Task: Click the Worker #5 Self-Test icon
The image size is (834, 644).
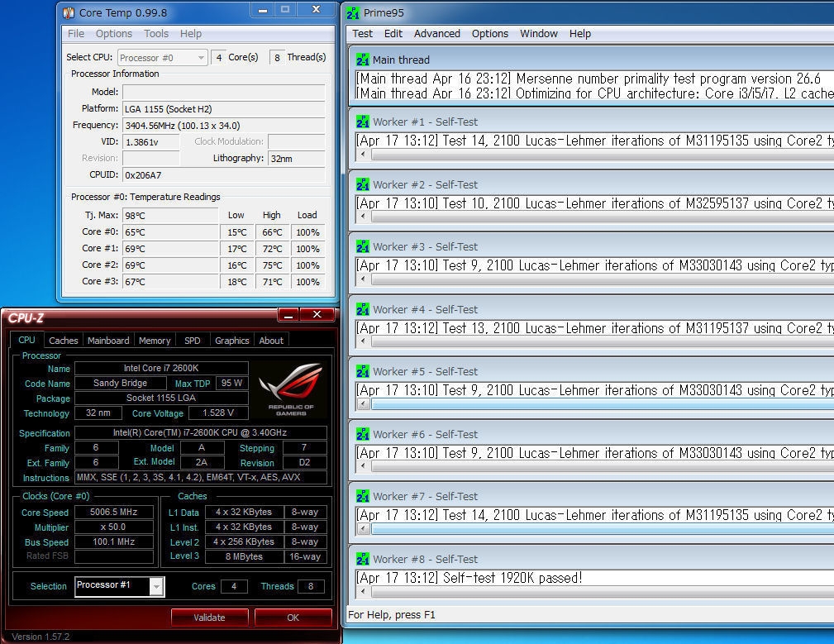Action: (x=362, y=371)
